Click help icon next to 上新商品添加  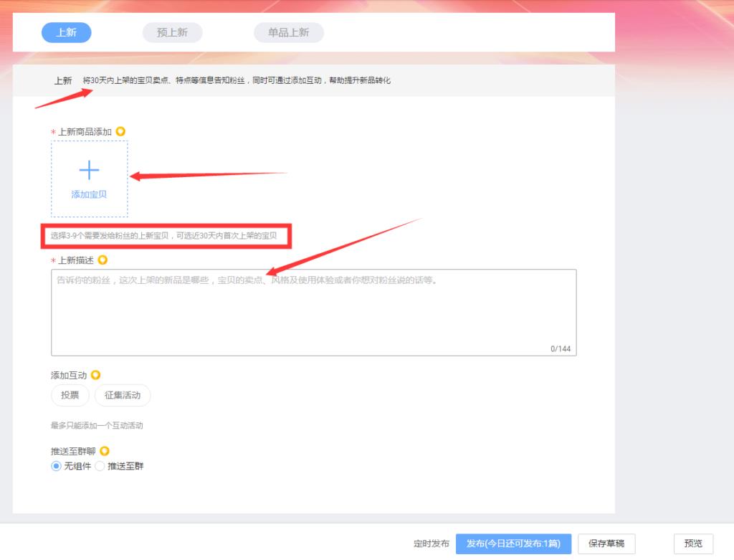[x=120, y=131]
